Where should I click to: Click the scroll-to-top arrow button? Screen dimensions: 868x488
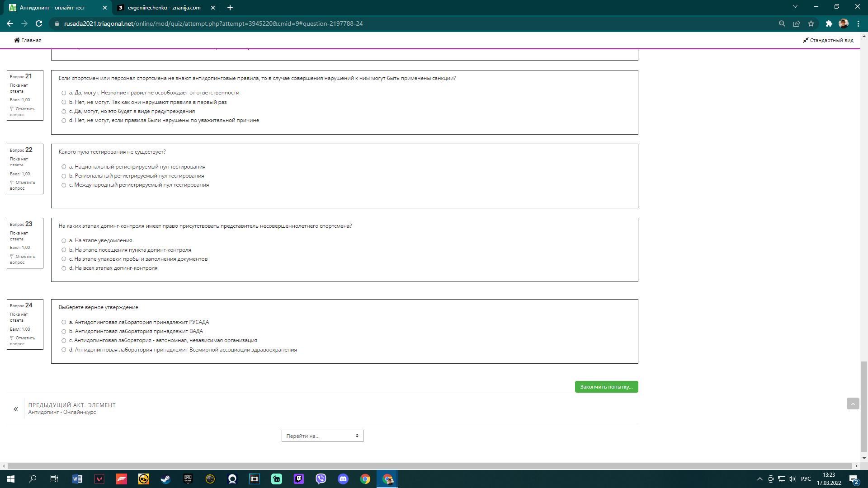coord(853,404)
